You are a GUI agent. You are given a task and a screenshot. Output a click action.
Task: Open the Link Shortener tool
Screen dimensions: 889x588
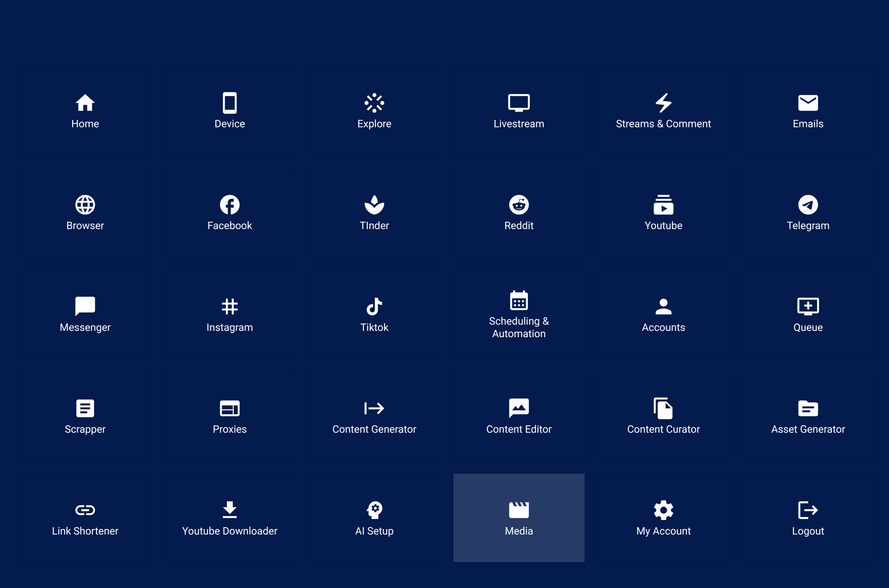click(85, 518)
